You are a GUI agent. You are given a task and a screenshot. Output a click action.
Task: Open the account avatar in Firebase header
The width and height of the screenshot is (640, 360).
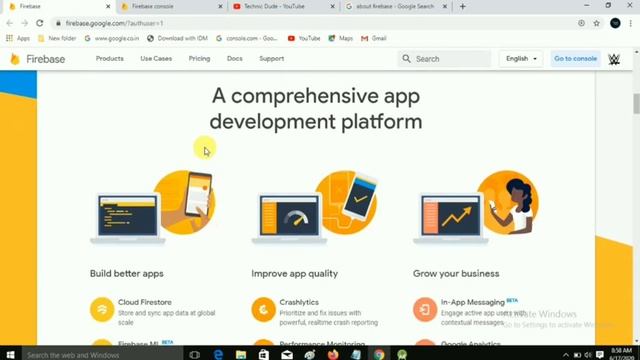coord(614,59)
